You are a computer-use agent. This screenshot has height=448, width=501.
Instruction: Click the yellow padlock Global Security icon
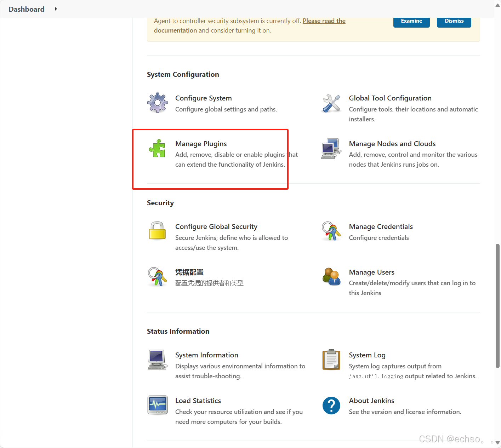click(157, 231)
